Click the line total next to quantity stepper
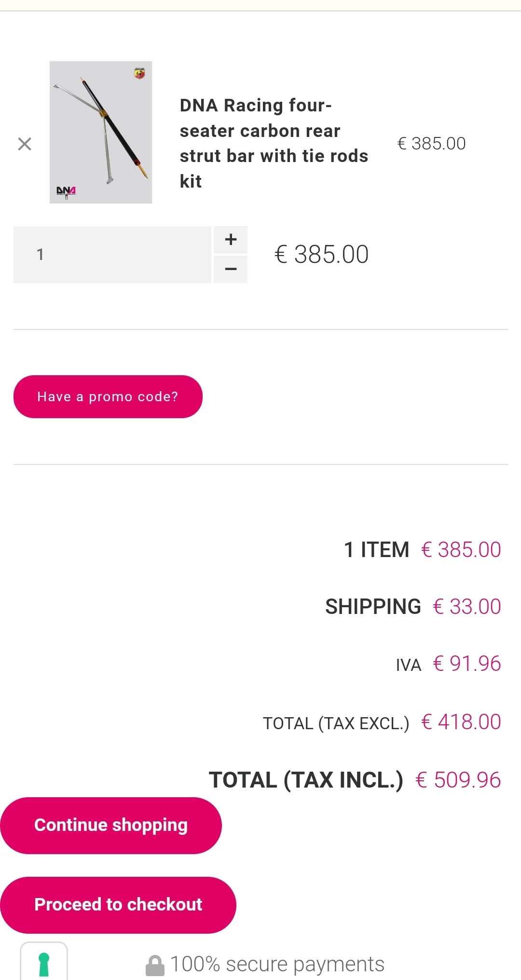The width and height of the screenshot is (521, 980). tap(322, 255)
